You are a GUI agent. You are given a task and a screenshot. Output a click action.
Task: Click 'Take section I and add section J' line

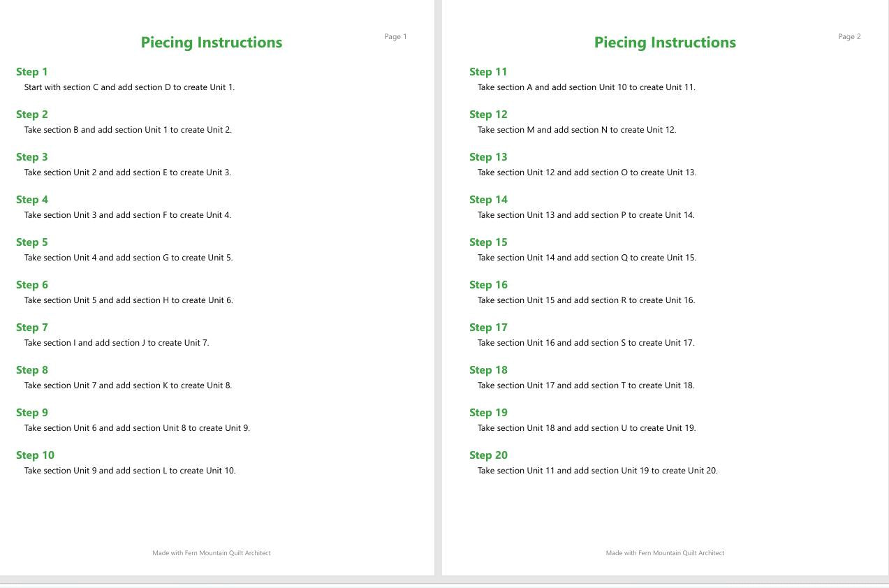117,343
